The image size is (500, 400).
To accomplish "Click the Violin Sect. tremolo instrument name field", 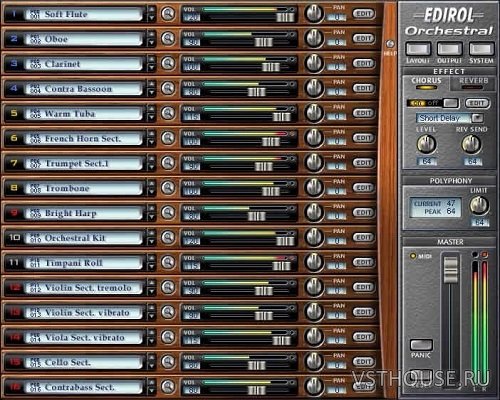I will [83, 288].
